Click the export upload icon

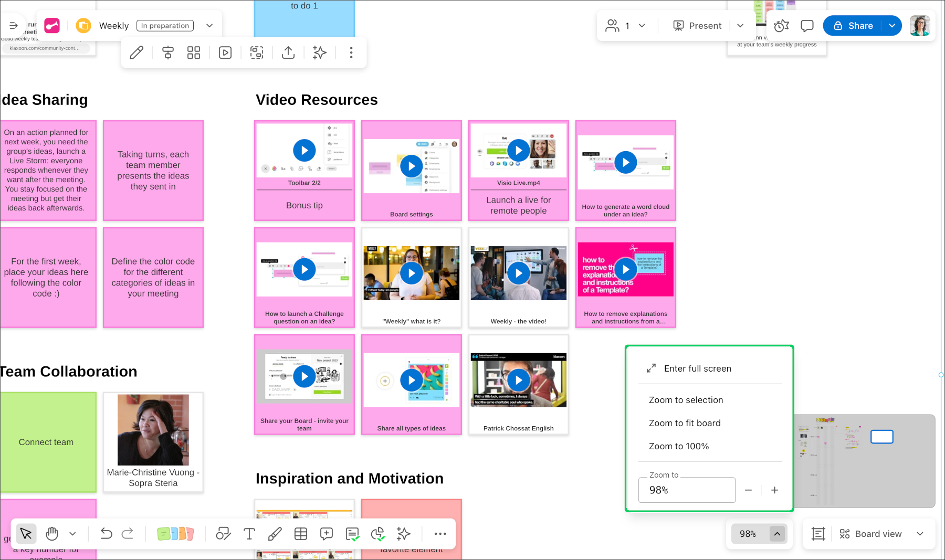(288, 52)
